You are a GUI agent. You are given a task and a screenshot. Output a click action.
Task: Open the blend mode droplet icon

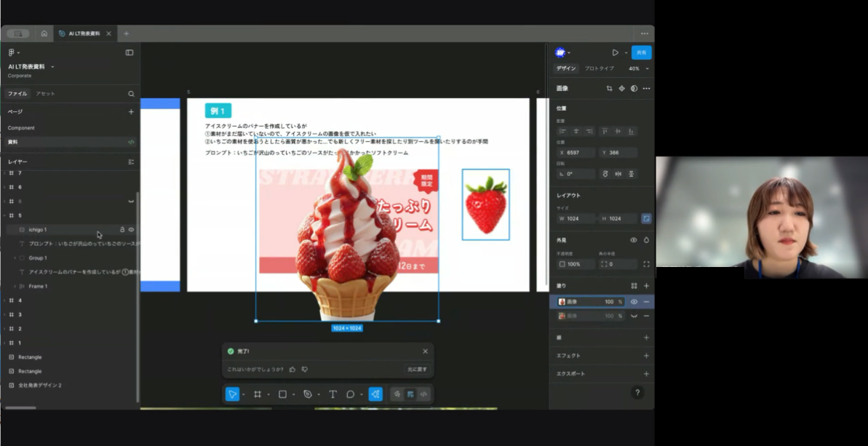coord(646,240)
